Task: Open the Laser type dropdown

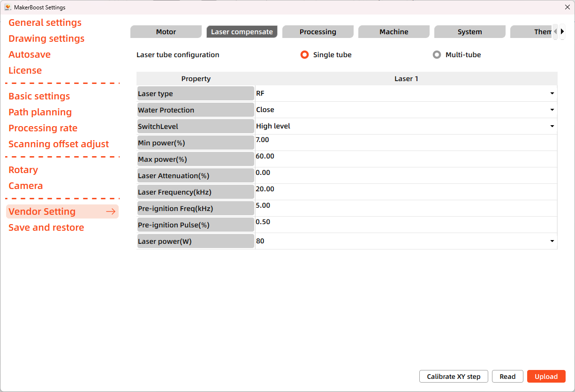Action: 552,93
